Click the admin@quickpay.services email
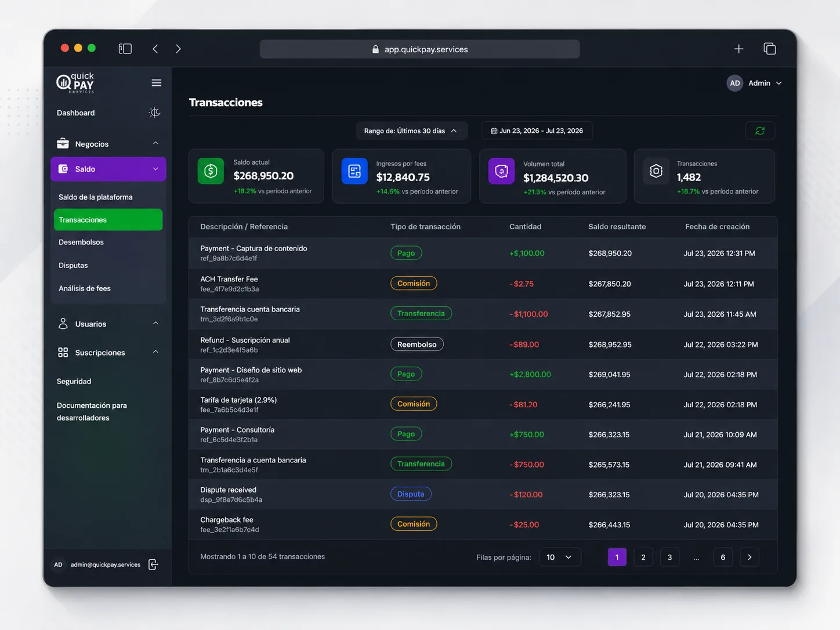This screenshot has height=630, width=840. pyautogui.click(x=106, y=564)
